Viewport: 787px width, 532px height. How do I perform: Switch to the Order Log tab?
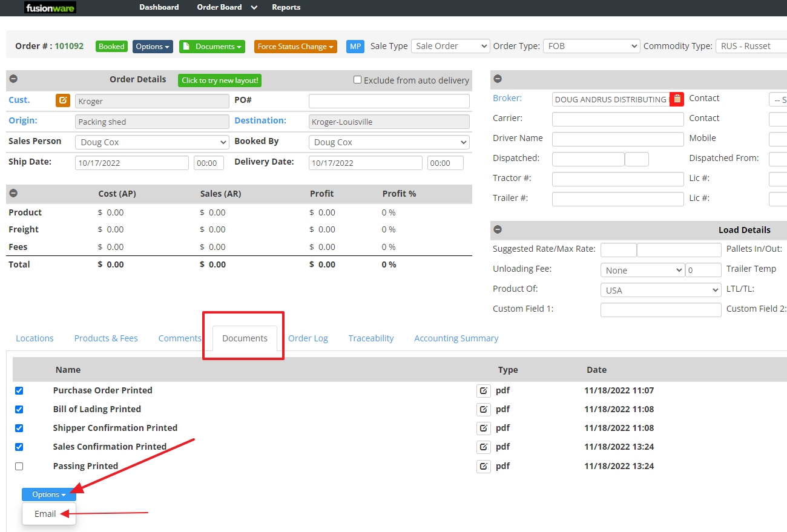[308, 338]
